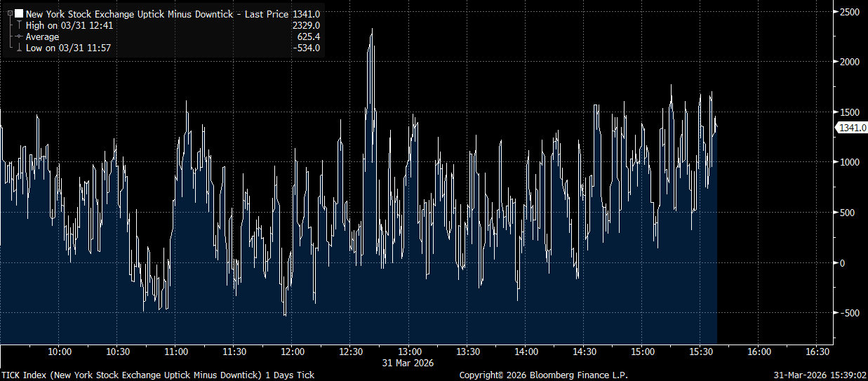Click the 12:30 time label on x-axis
This screenshot has width=868, height=381.
coord(351,352)
